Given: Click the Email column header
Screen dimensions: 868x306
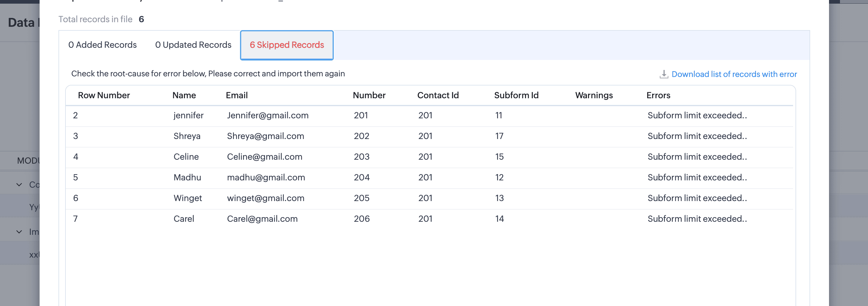Looking at the screenshot, I should [237, 95].
